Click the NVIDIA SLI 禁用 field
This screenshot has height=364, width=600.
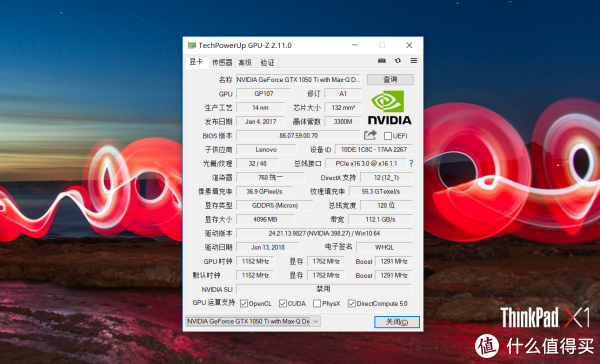pyautogui.click(x=324, y=289)
